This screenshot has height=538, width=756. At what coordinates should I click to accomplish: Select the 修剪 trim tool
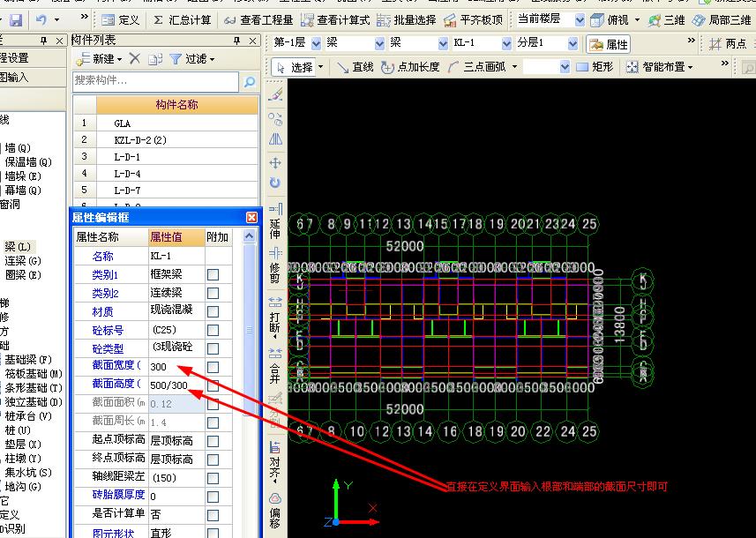point(275,266)
